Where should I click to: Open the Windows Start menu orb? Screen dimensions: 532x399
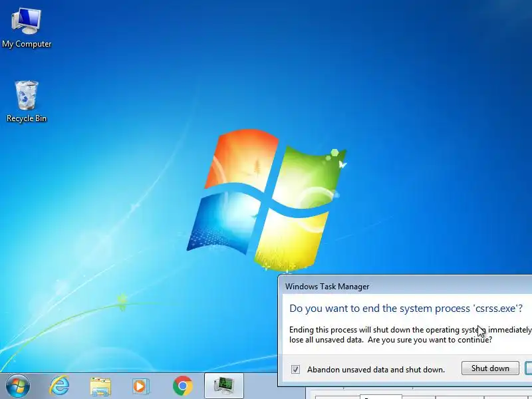coord(18,386)
